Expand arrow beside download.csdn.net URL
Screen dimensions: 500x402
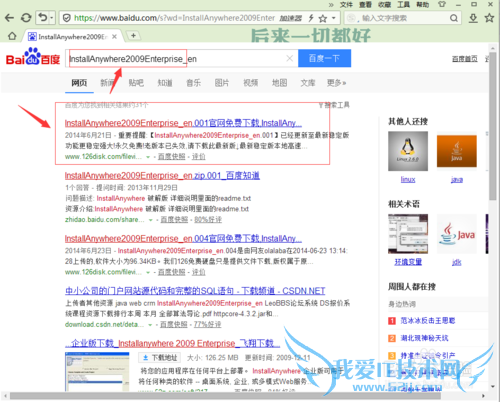[150, 325]
